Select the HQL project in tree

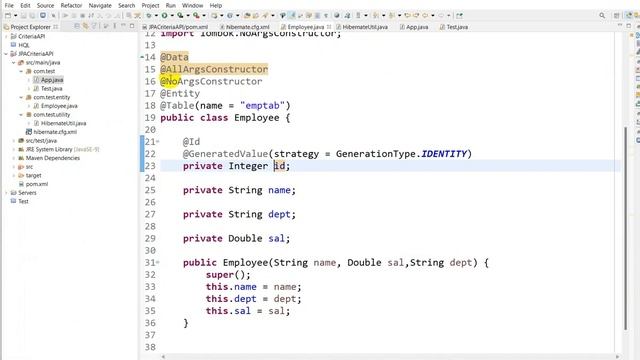(x=24, y=45)
